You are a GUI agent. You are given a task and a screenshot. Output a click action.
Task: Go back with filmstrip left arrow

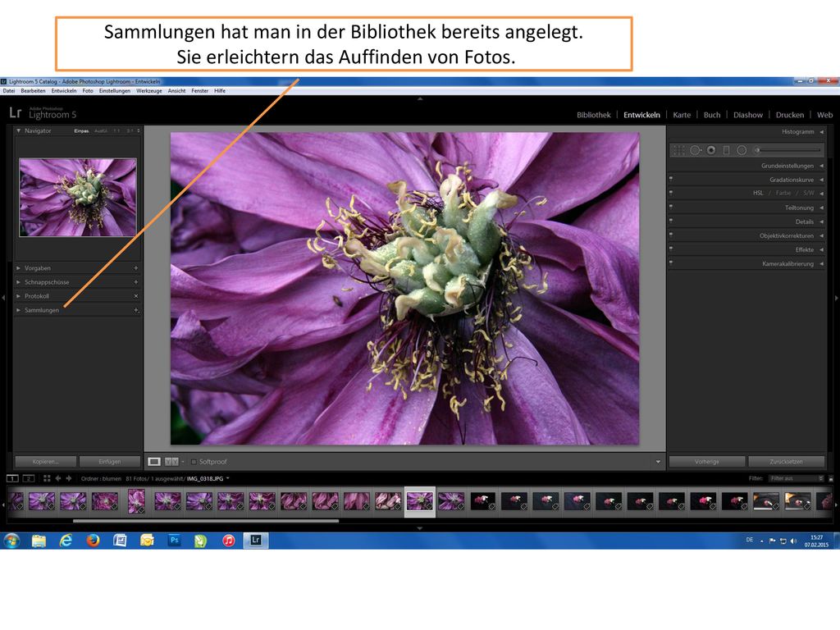point(58,478)
